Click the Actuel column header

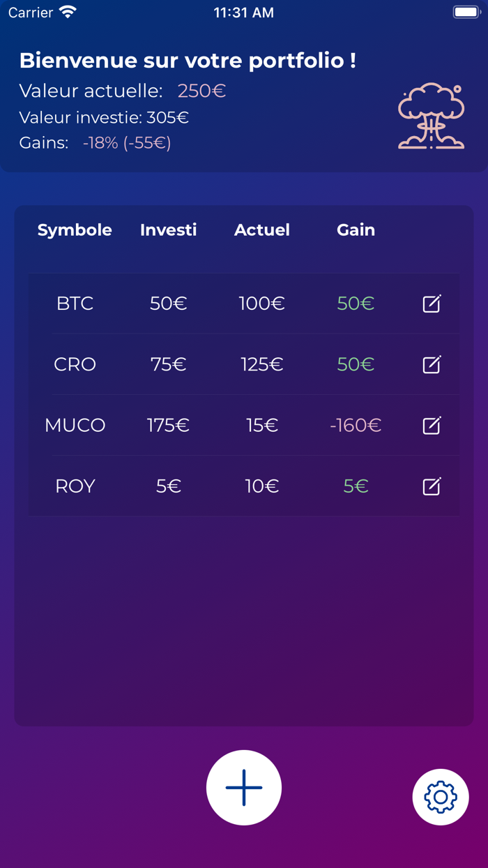(261, 230)
